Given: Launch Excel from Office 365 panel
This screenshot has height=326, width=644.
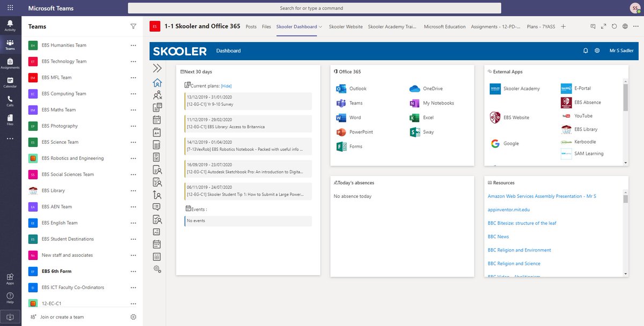Looking at the screenshot, I should tap(422, 117).
